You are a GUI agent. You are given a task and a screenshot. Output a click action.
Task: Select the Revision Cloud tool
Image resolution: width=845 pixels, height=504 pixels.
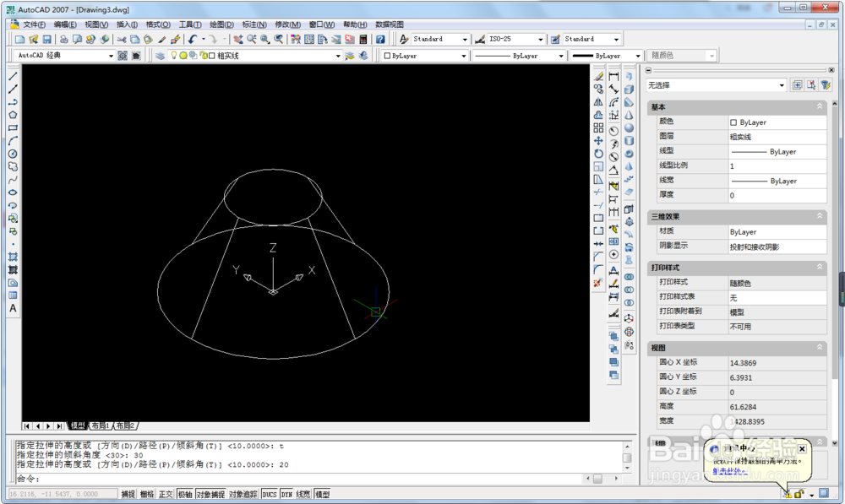coord(13,167)
